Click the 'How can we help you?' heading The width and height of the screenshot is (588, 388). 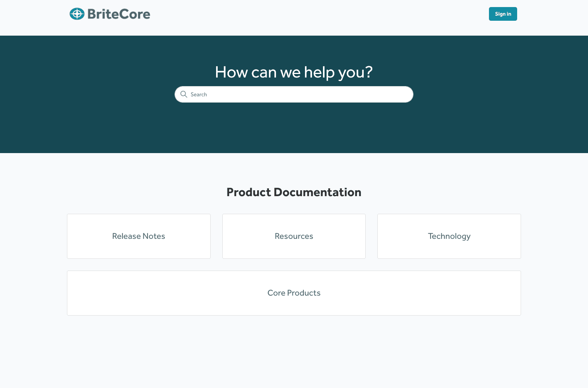(x=294, y=72)
